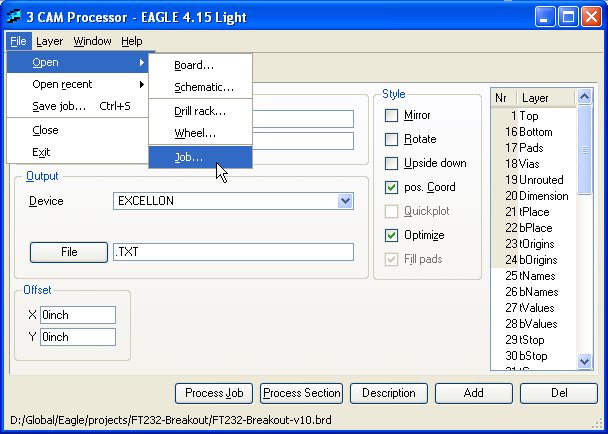Select Drill rack... submenu entry
The height and width of the screenshot is (434, 608).
(200, 112)
